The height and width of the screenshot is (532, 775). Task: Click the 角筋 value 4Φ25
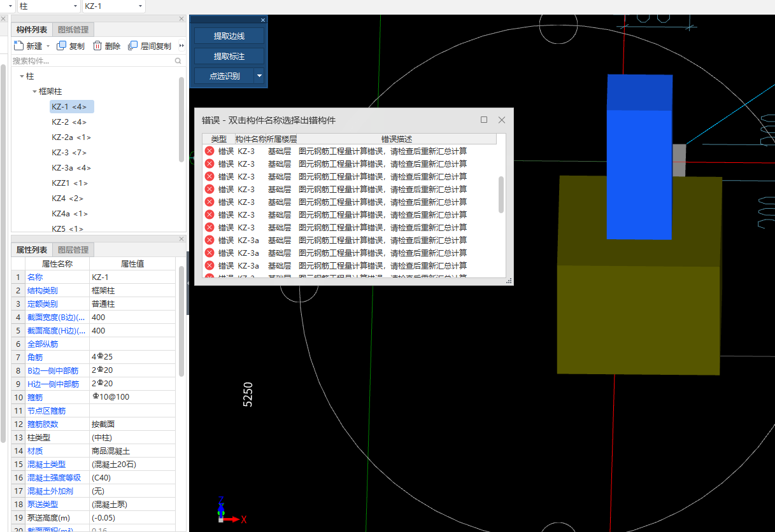click(132, 357)
